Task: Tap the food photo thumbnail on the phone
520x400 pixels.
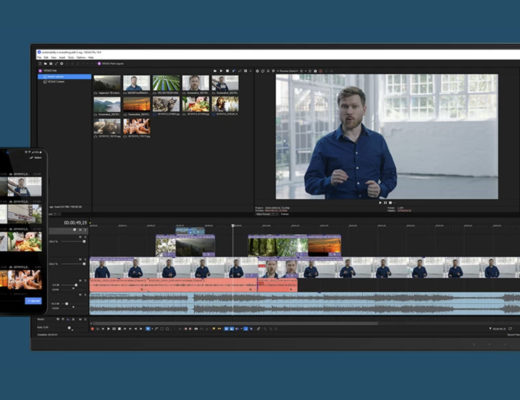Action: pyautogui.click(x=25, y=242)
